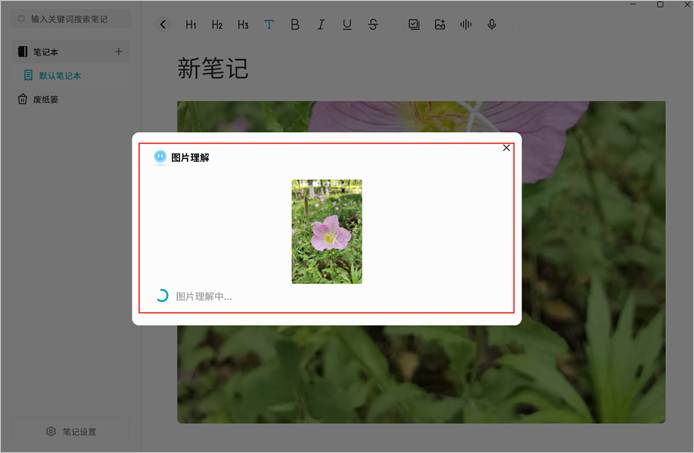This screenshot has width=694, height=453.
Task: Add a new notebook with plus icon
Action: click(x=119, y=51)
